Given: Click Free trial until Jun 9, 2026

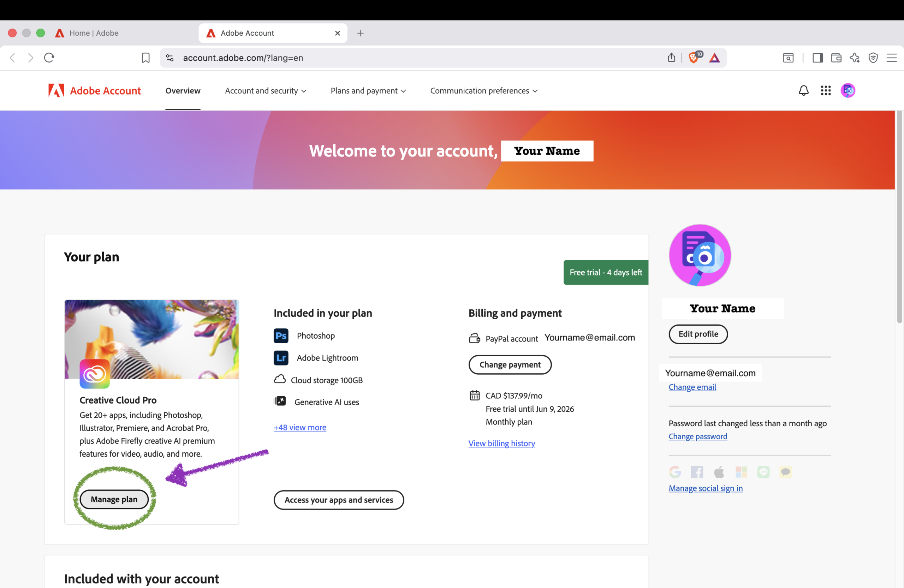Looking at the screenshot, I should 529,409.
